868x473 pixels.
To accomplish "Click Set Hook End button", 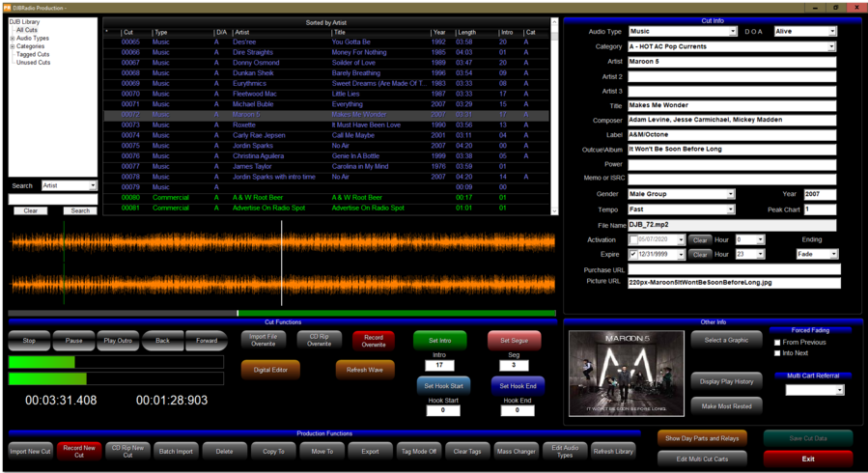I will tap(518, 386).
